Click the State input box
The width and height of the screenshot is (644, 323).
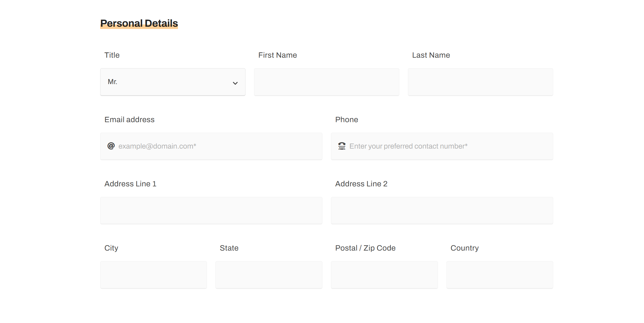click(269, 275)
